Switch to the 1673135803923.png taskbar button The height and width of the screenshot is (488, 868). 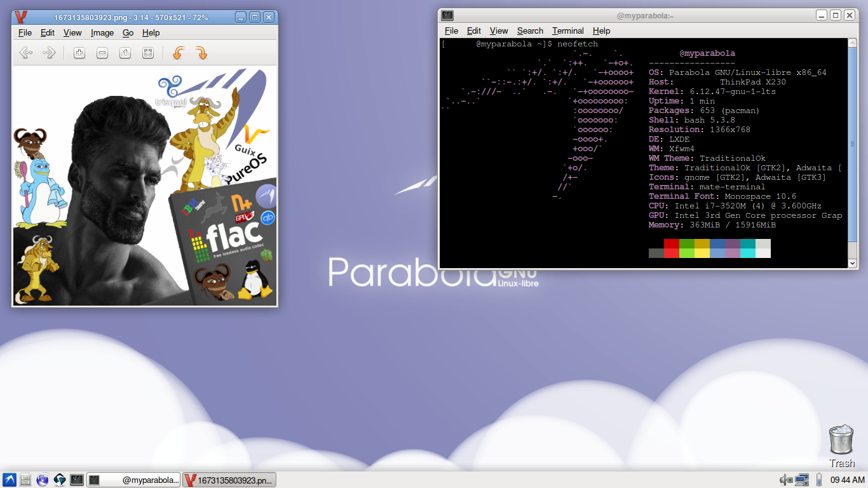click(229, 480)
